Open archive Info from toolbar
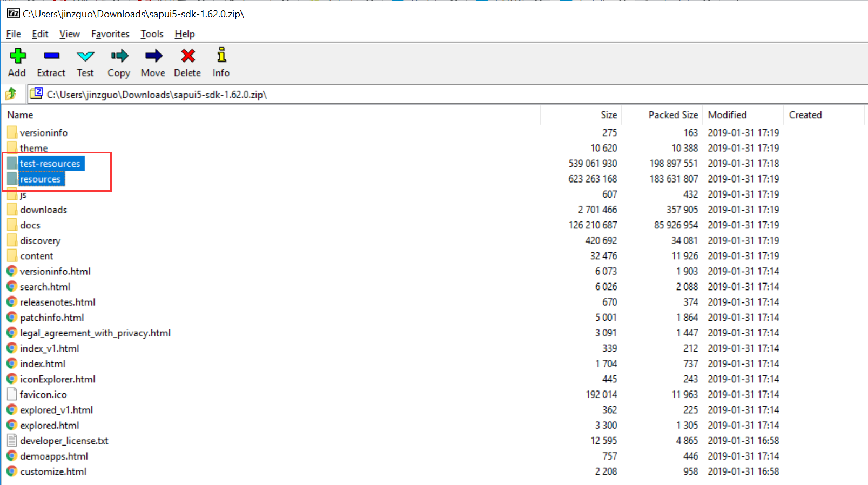 (x=221, y=55)
